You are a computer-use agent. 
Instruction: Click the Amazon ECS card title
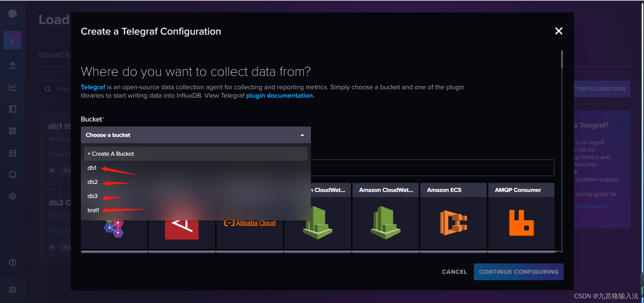pos(444,190)
